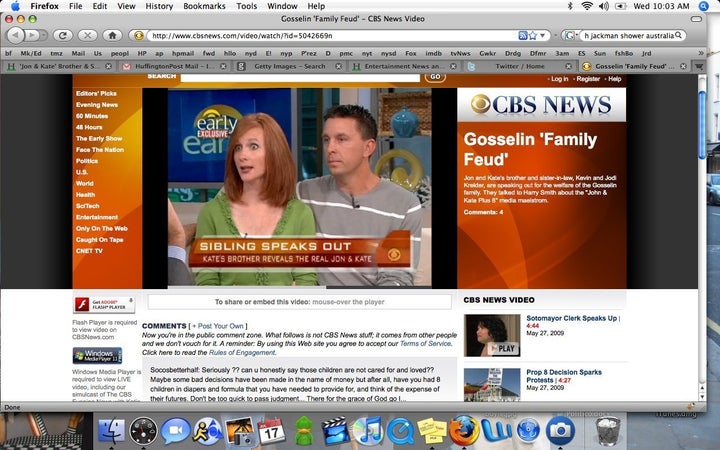Launch Adium green duck icon
The width and height of the screenshot is (720, 450).
tap(304, 431)
